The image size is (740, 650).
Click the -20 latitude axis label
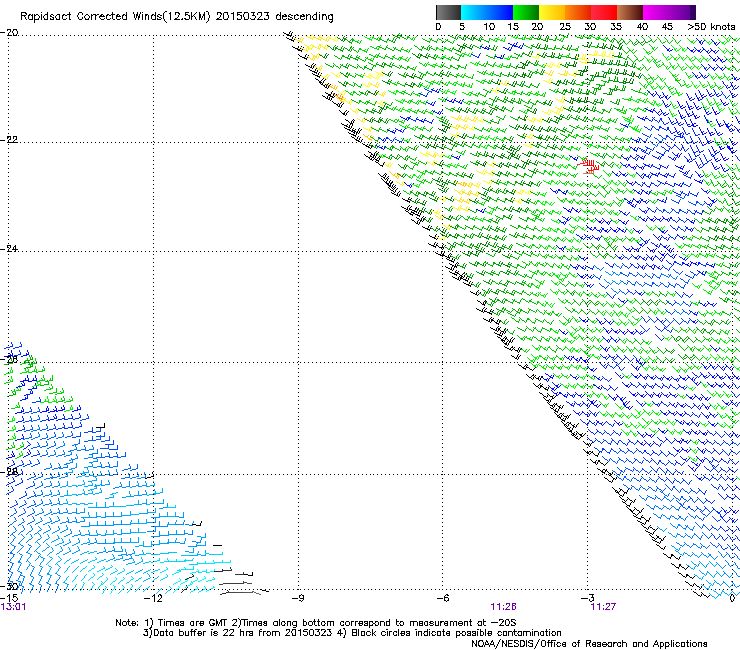click(9, 33)
